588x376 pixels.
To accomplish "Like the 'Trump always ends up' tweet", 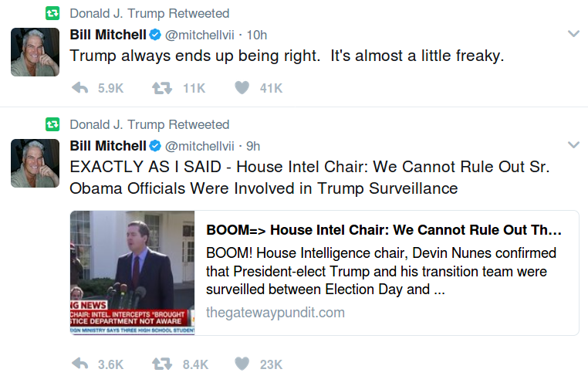I will point(242,88).
